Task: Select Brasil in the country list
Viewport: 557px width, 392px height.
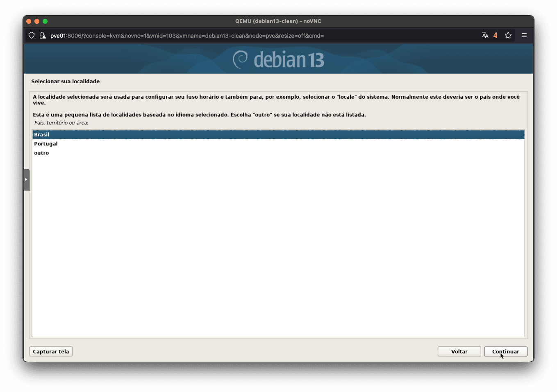Action: 278,135
